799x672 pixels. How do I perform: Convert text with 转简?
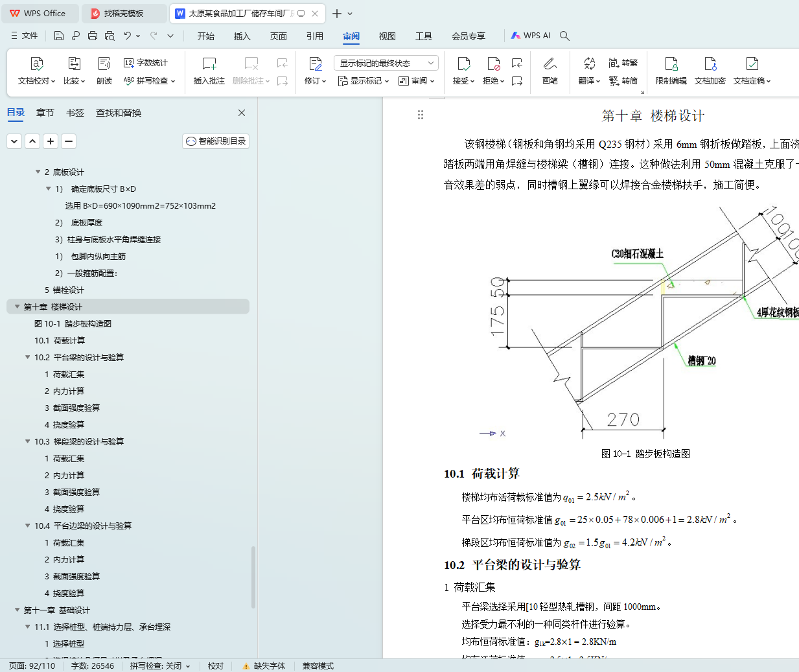coord(623,81)
